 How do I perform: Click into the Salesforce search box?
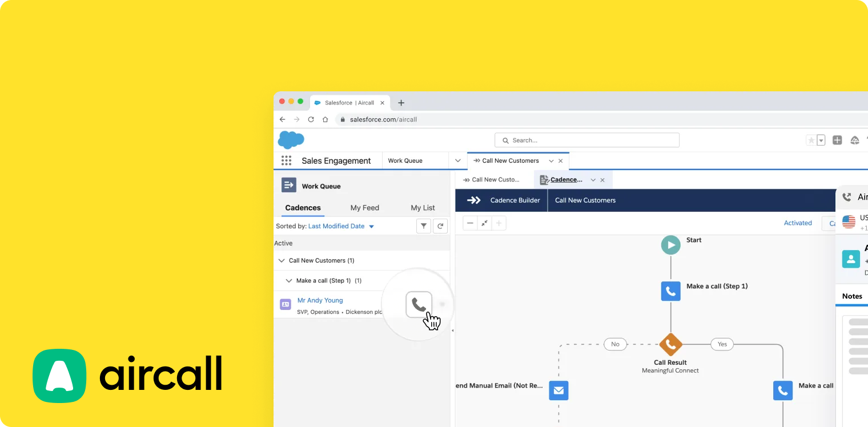click(x=586, y=140)
